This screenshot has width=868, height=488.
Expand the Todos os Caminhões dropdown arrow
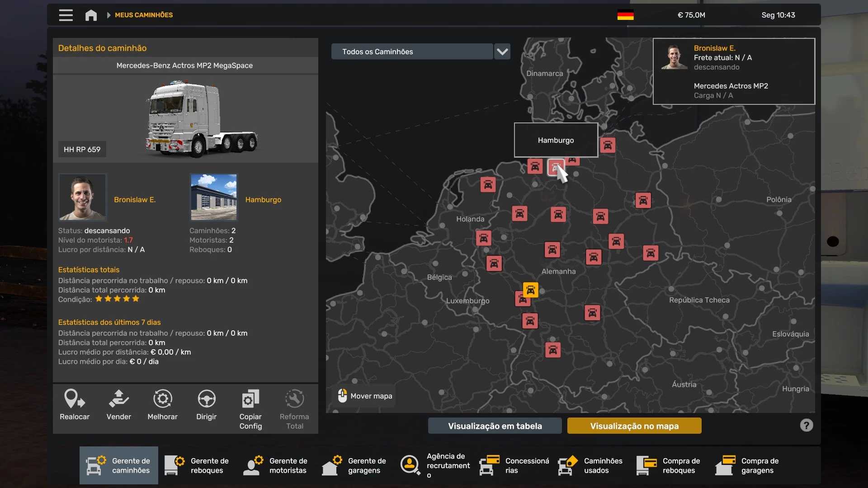click(x=502, y=52)
